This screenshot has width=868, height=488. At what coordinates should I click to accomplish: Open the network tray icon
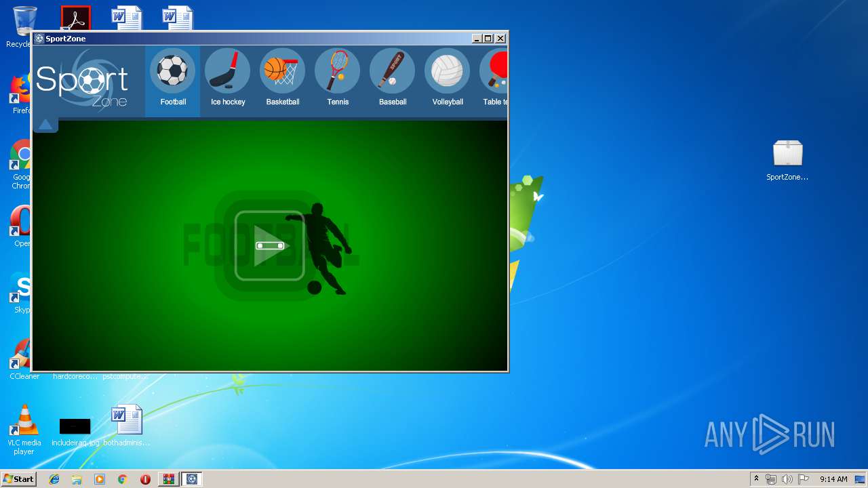[771, 479]
